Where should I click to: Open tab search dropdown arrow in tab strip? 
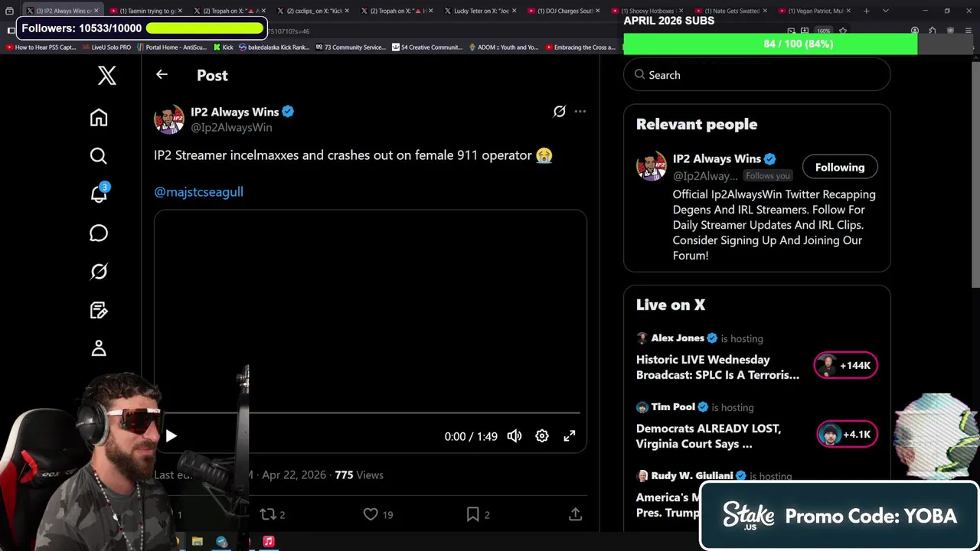pos(886,11)
